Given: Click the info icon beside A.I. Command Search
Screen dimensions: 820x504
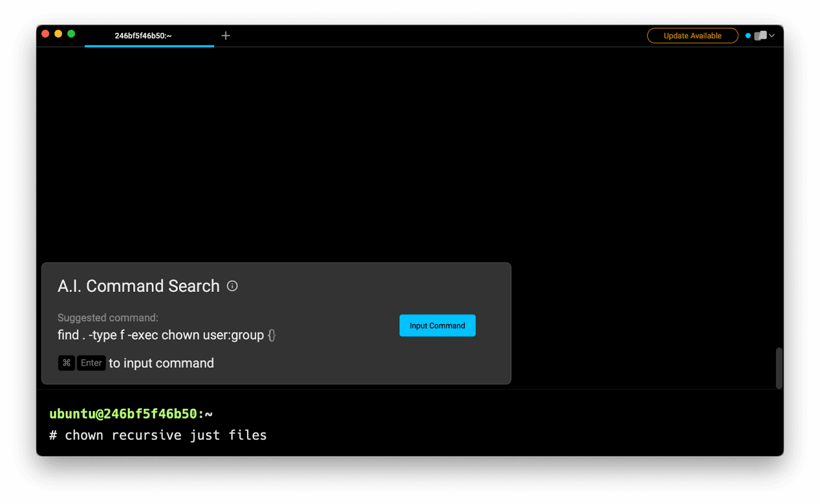Looking at the screenshot, I should point(232,286).
